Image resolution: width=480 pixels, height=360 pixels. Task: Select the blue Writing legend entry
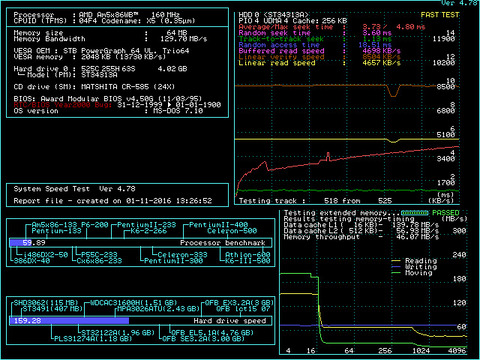tap(415, 267)
